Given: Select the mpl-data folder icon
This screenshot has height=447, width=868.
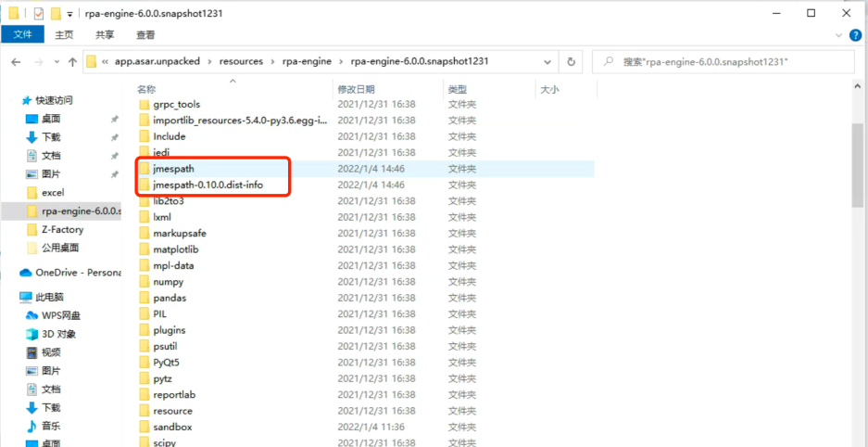Looking at the screenshot, I should 144,265.
